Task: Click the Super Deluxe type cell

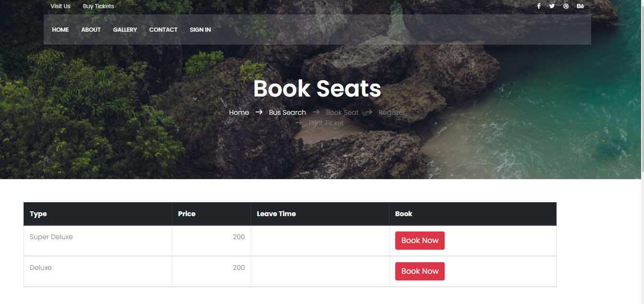Action: tap(51, 237)
